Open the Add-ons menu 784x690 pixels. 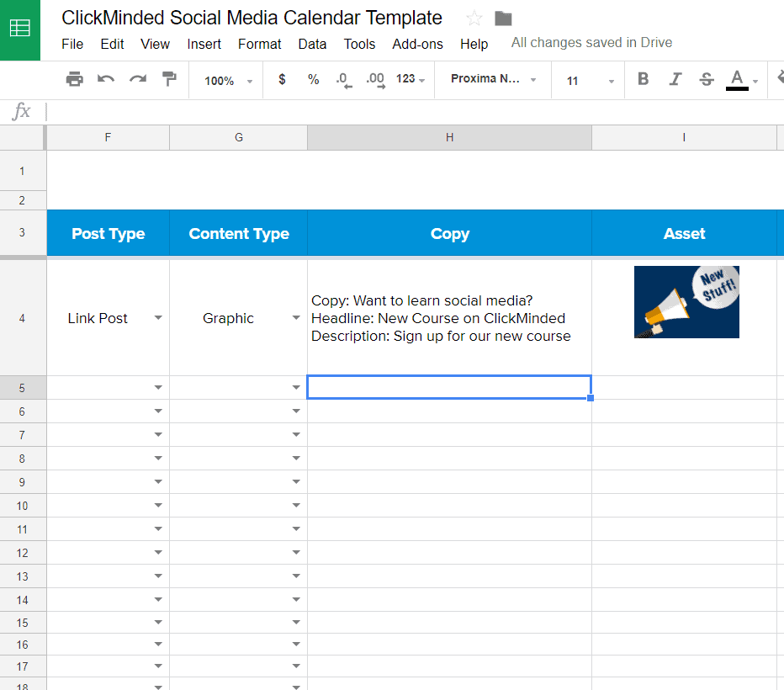(417, 44)
